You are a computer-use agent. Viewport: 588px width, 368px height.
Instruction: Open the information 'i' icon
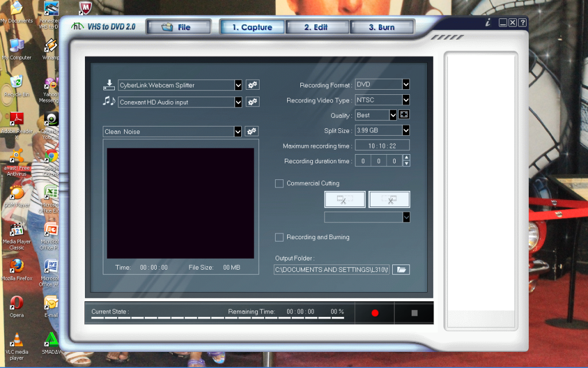point(488,22)
